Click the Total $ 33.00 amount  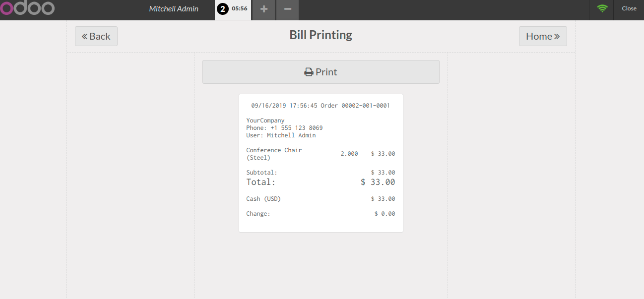[x=378, y=182]
